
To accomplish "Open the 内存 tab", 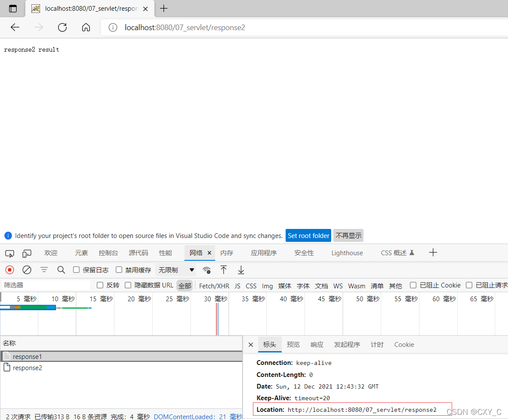I will [x=227, y=253].
